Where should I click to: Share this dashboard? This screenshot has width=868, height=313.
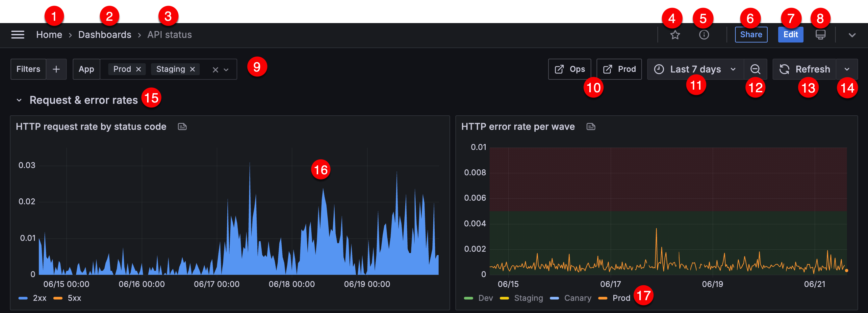[x=751, y=34]
